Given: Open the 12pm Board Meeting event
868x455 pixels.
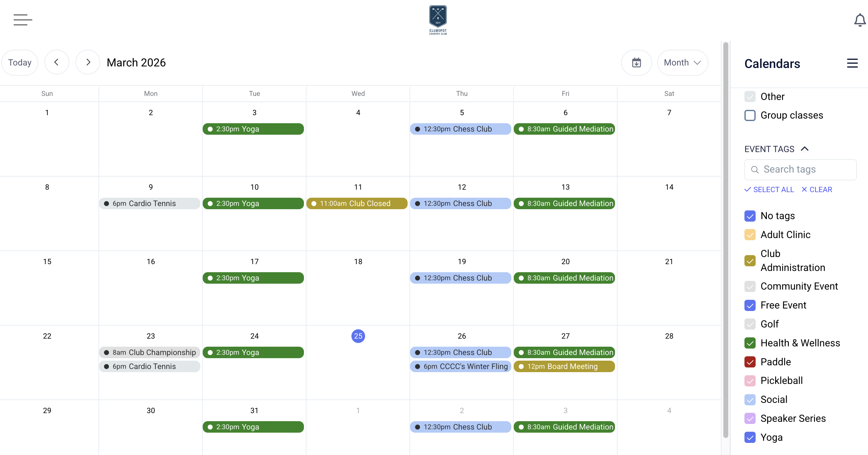Looking at the screenshot, I should (564, 367).
